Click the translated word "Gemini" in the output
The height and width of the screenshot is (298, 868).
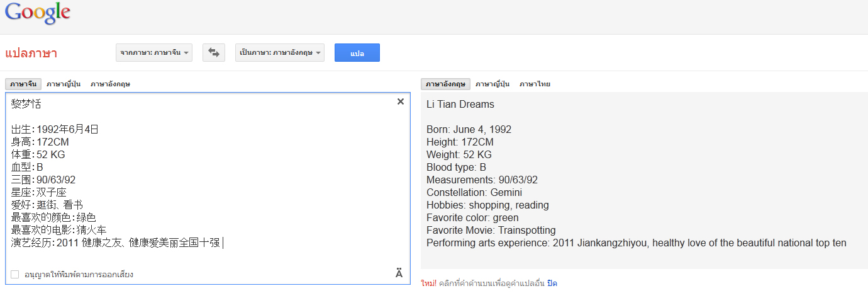506,193
